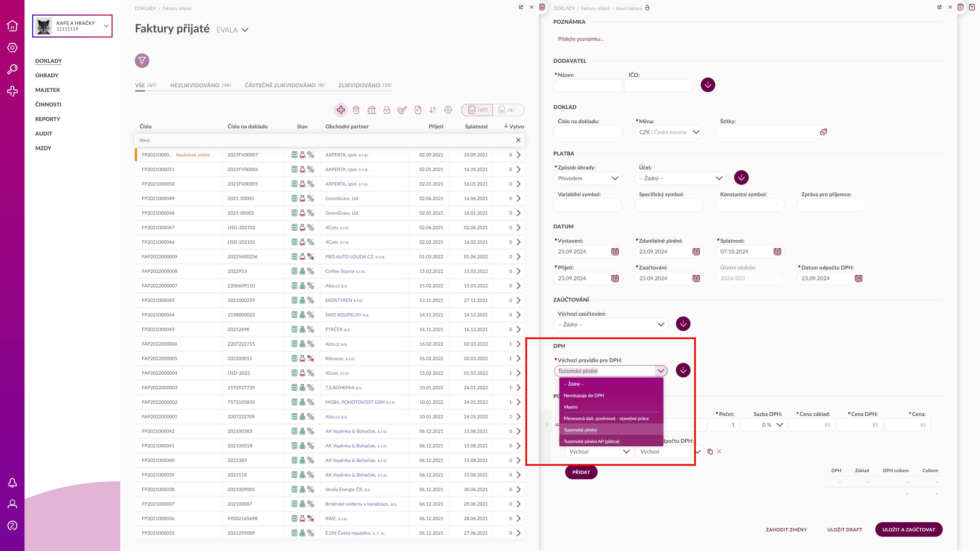Screen dimensions: 980x551
Task: Click the trash delete toolbar icon
Action: pos(356,110)
